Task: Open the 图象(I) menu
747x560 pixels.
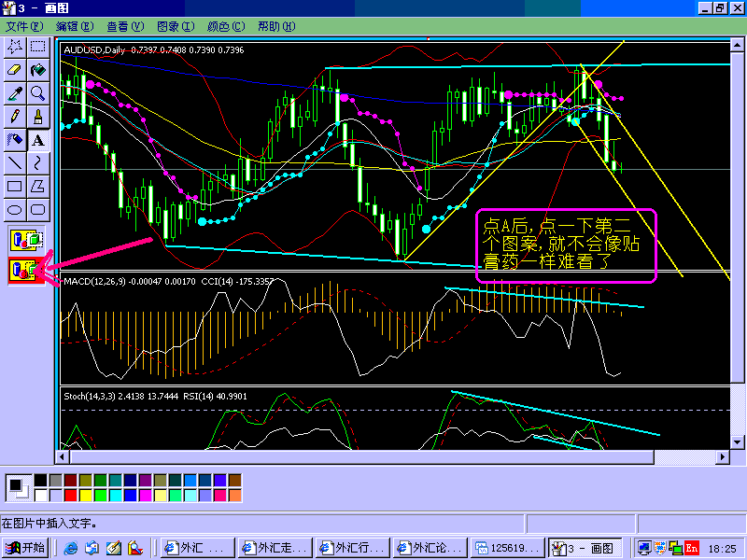Action: [x=176, y=26]
